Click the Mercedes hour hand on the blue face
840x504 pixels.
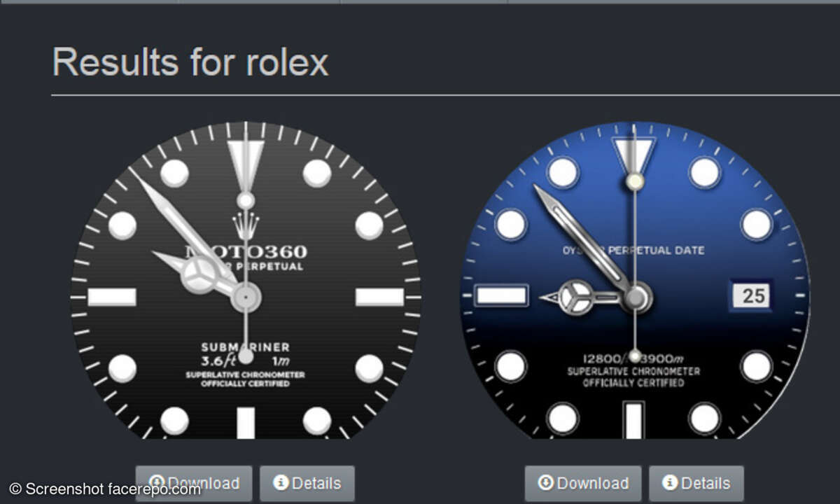pos(580,297)
